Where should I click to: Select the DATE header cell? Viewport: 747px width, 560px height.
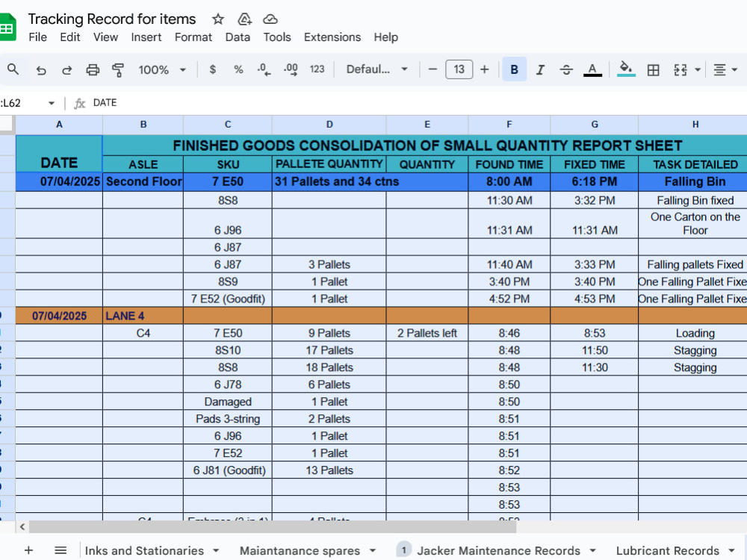pyautogui.click(x=59, y=154)
